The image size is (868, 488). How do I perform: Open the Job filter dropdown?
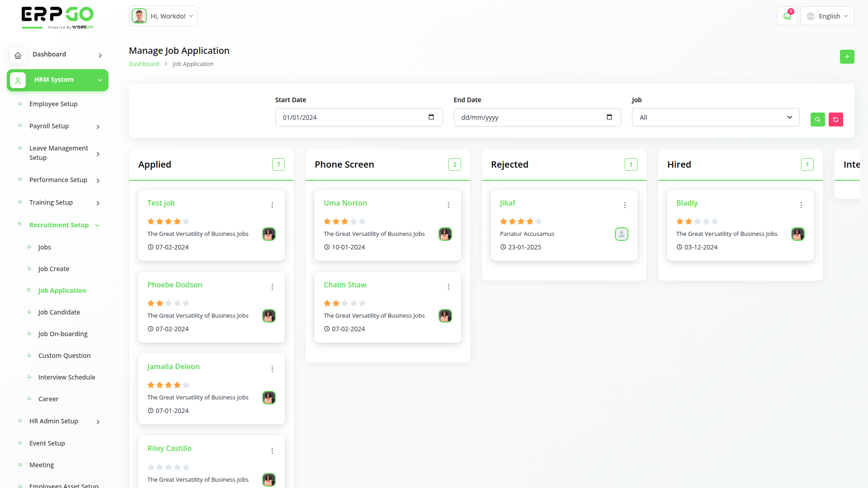point(715,117)
